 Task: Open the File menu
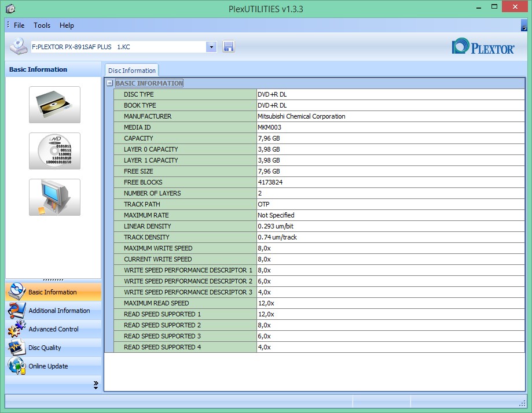click(19, 25)
